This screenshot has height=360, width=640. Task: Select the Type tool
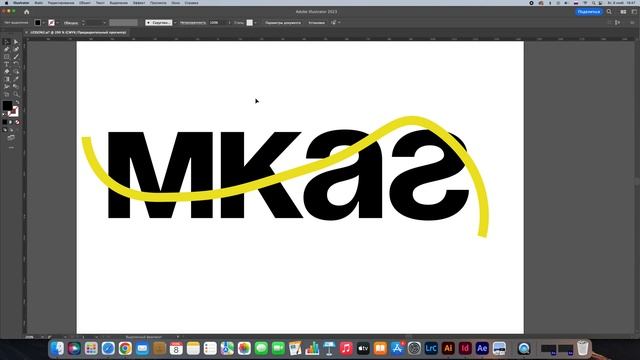tap(6, 64)
